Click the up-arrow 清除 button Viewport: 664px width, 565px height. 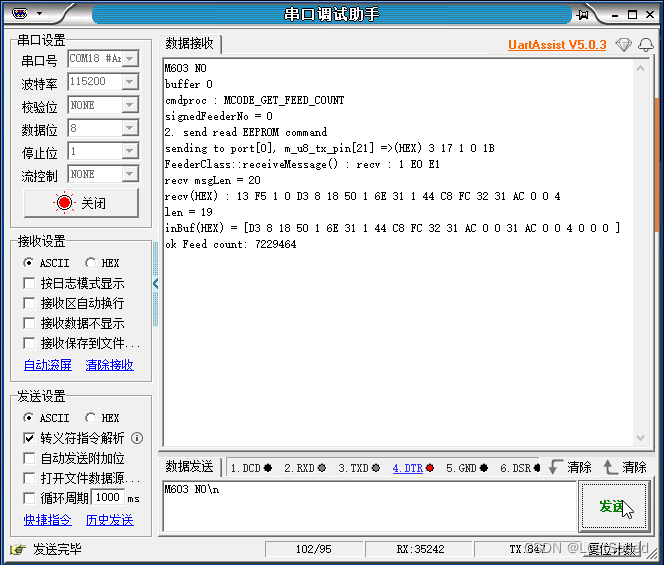625,467
